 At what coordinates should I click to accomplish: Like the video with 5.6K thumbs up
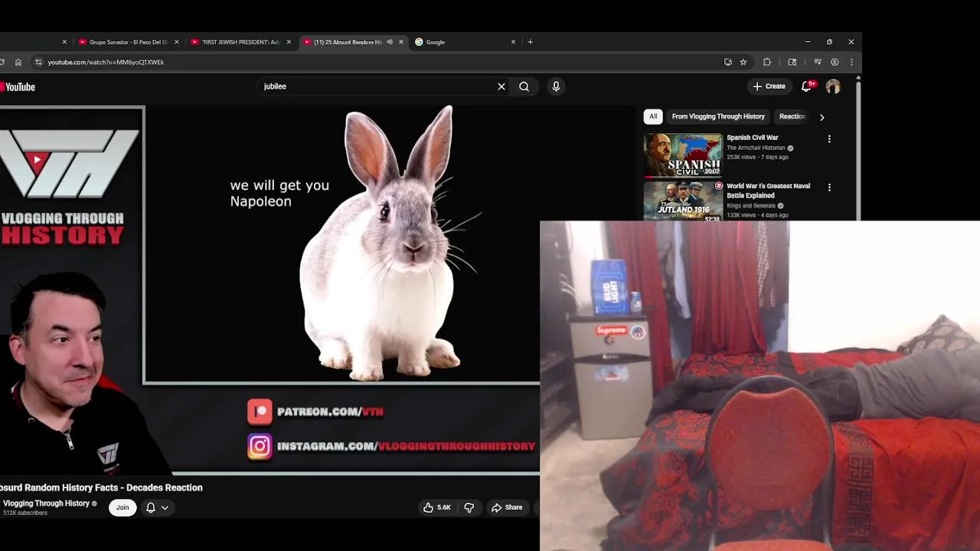(x=436, y=507)
